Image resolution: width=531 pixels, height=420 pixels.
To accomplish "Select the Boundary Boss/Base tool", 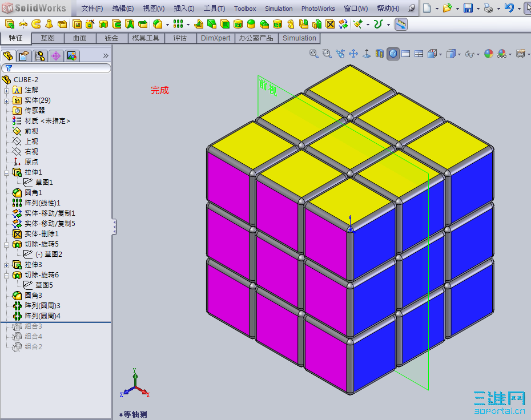I will coord(62,24).
